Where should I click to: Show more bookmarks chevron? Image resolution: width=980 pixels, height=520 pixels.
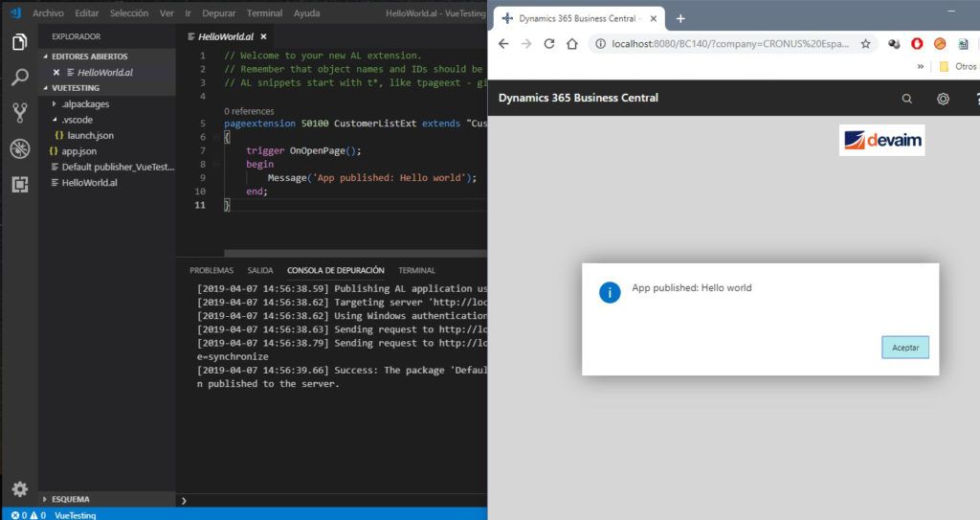click(921, 66)
